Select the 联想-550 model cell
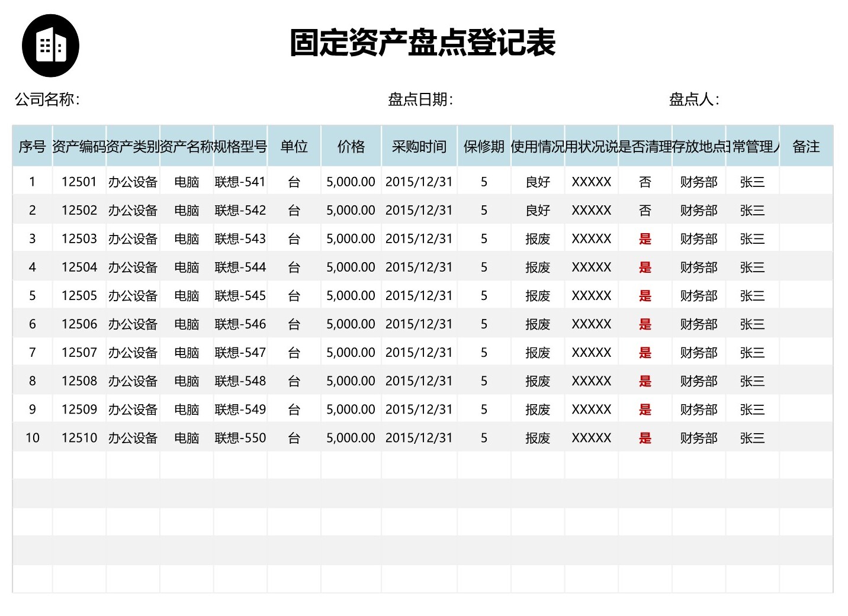 coord(240,438)
